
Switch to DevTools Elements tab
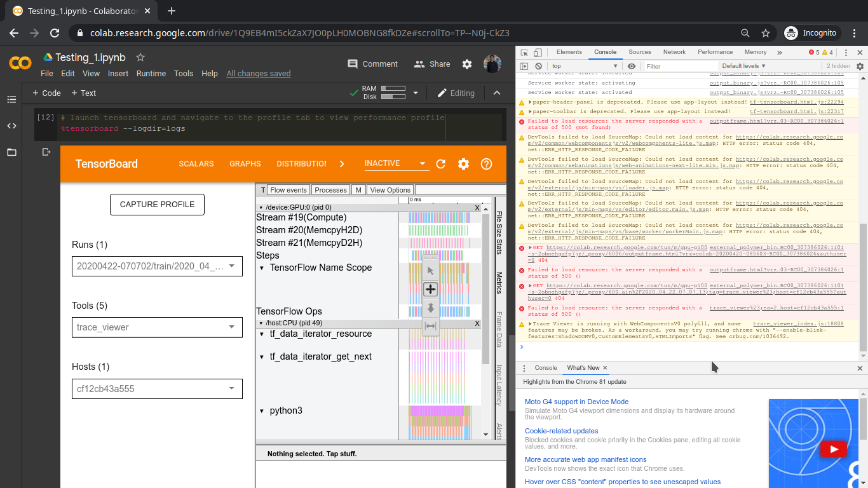569,52
